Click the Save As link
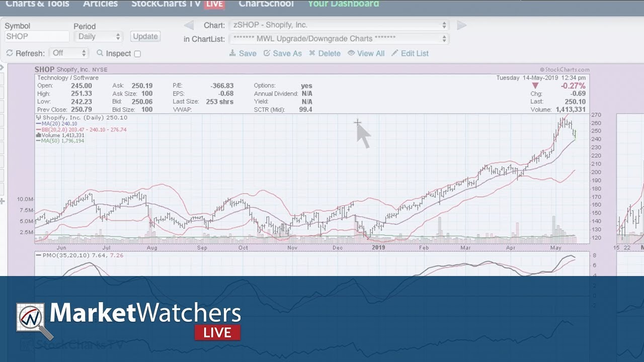 pyautogui.click(x=282, y=53)
